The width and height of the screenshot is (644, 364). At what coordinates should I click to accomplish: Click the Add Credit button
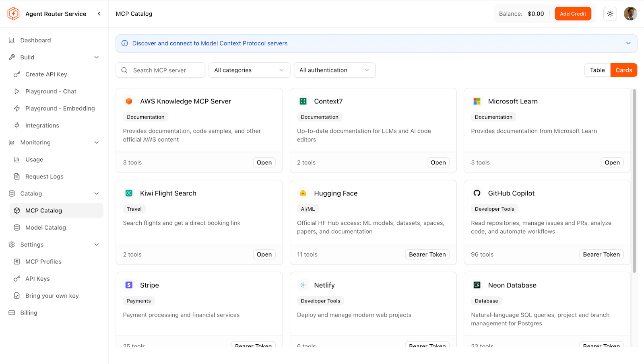(x=573, y=14)
